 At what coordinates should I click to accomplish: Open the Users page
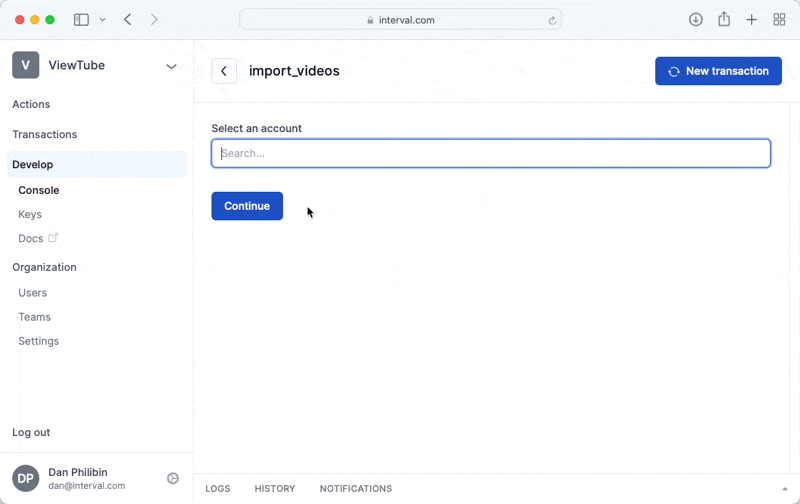(33, 293)
